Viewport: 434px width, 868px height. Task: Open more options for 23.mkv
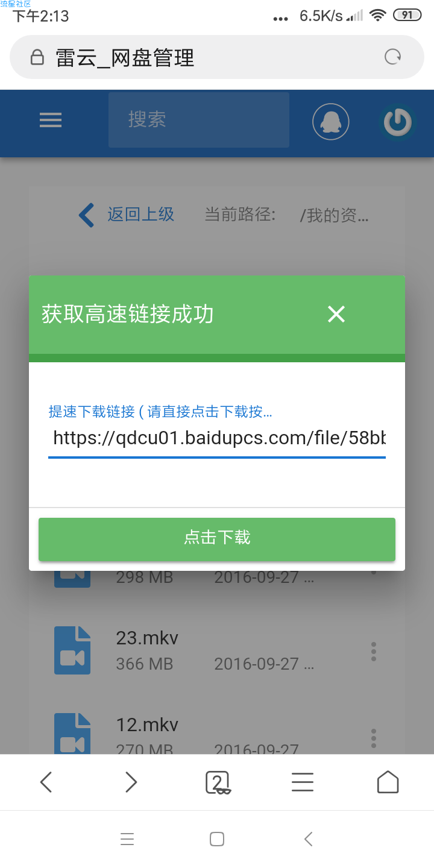(x=374, y=652)
